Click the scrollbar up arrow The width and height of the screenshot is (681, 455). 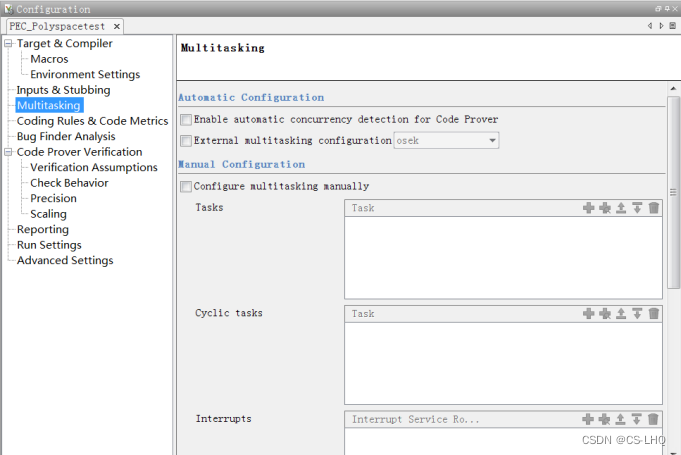tap(673, 89)
